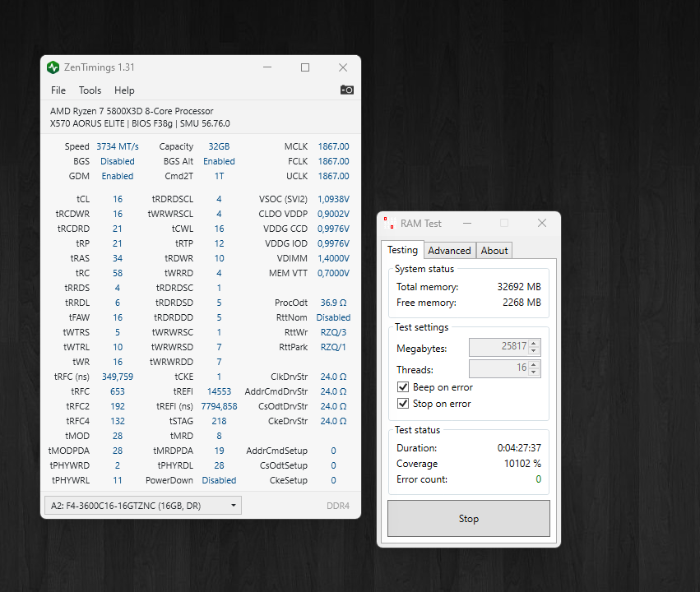The height and width of the screenshot is (592, 700).
Task: Click the Free memory value 2268 MB
Action: click(522, 303)
